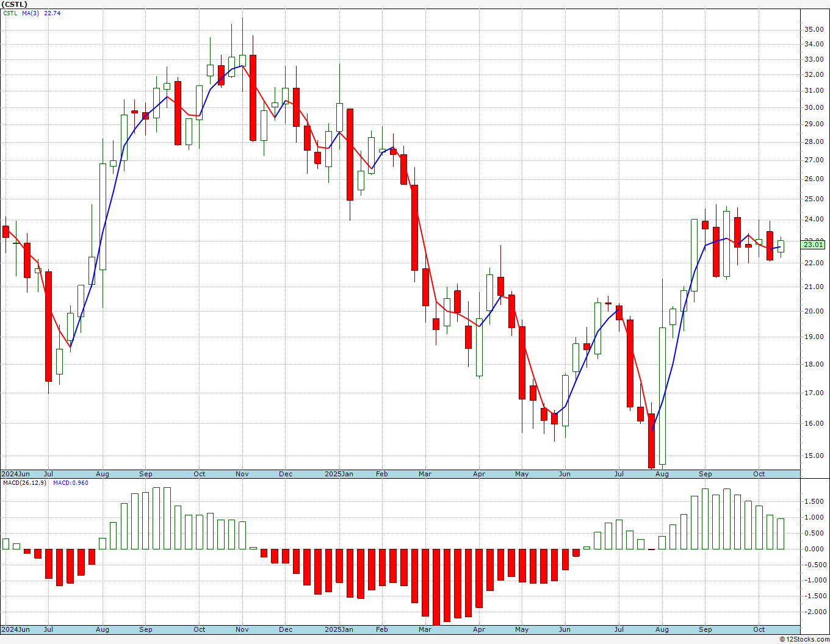
Task: Click the 25.00 price axis label
Action: pos(813,199)
